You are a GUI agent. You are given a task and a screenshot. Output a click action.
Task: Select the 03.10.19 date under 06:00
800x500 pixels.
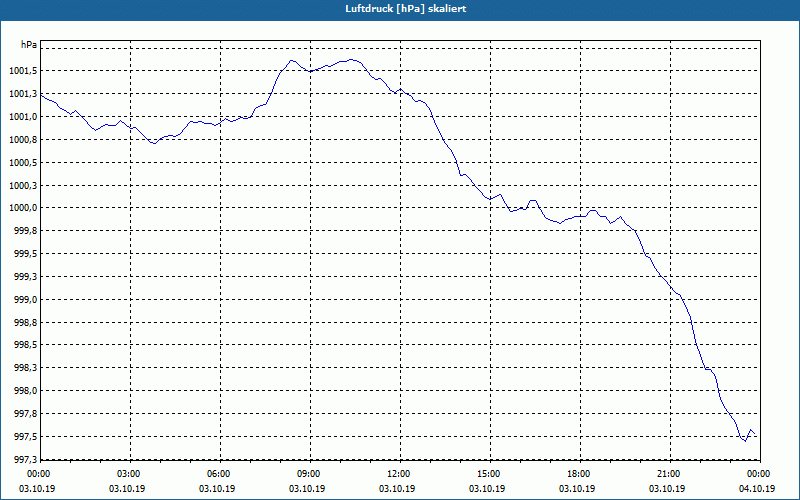click(x=217, y=489)
